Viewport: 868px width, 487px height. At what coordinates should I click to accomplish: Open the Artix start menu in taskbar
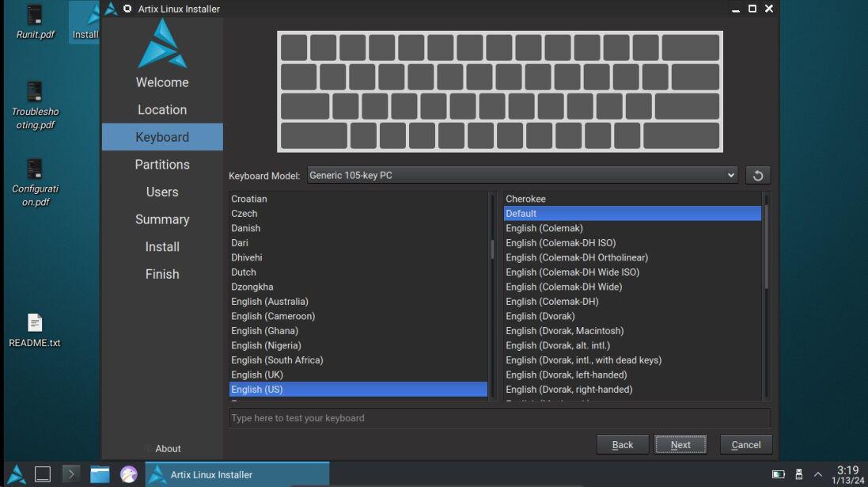(x=16, y=474)
